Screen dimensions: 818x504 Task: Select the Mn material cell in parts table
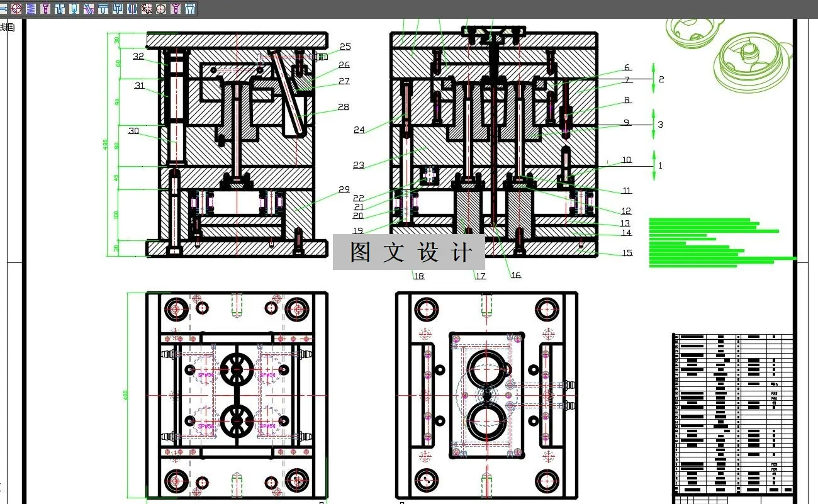pos(774,383)
